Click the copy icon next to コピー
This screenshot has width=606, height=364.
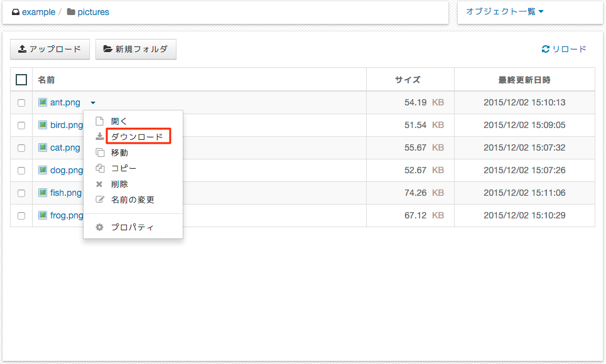[x=100, y=168]
